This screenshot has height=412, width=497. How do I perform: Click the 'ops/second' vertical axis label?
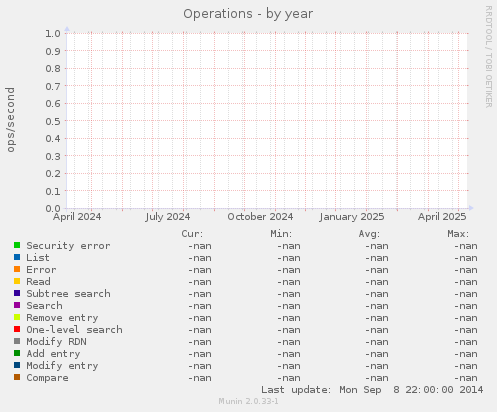pos(11,120)
